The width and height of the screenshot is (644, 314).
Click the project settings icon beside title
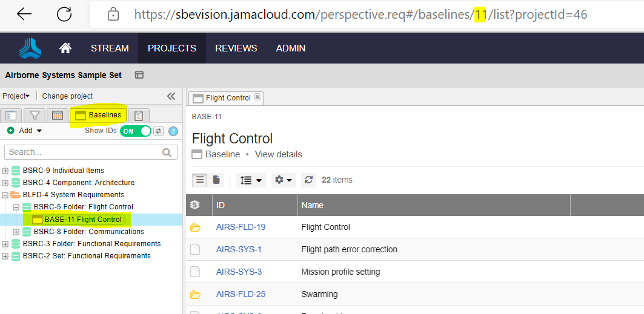pos(139,75)
